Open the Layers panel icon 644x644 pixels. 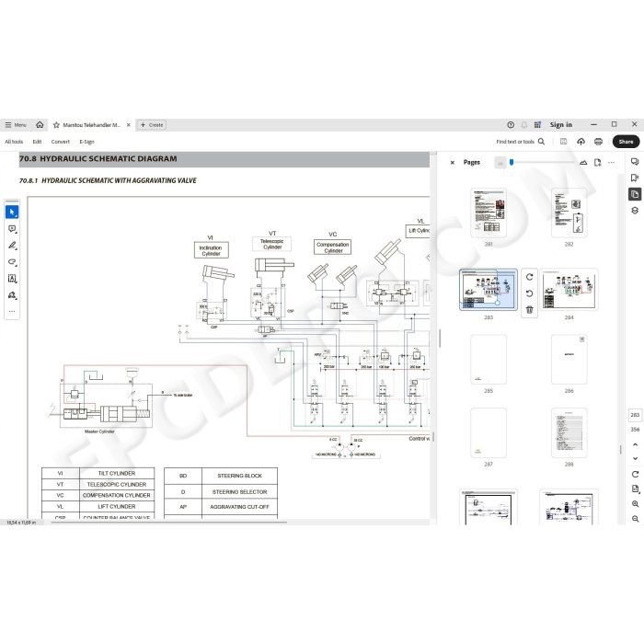(635, 211)
